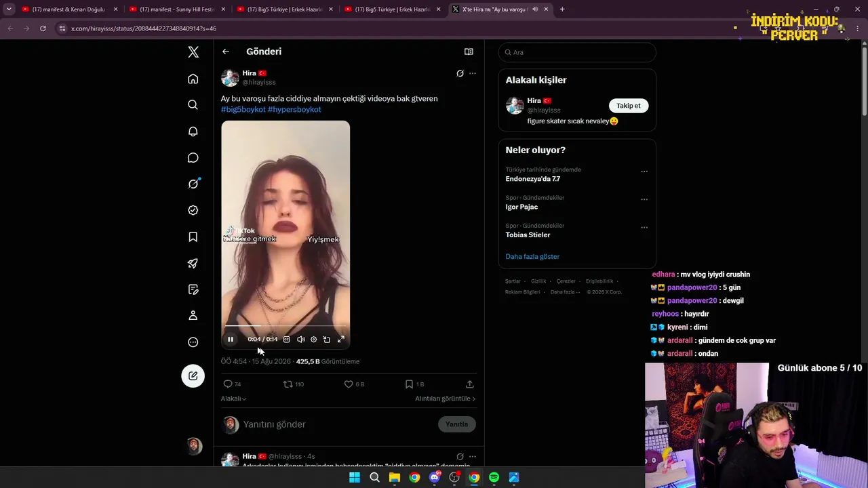
Task: Mute the X tab's audio icon
Action: click(535, 9)
